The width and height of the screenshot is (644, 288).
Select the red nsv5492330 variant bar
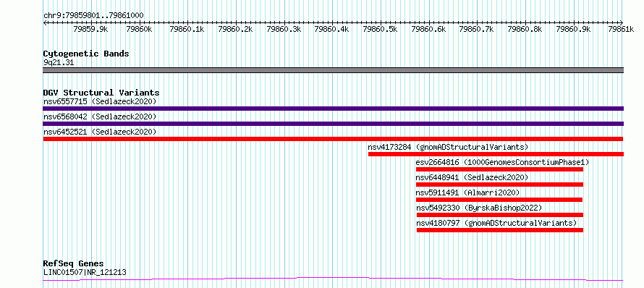(x=500, y=215)
